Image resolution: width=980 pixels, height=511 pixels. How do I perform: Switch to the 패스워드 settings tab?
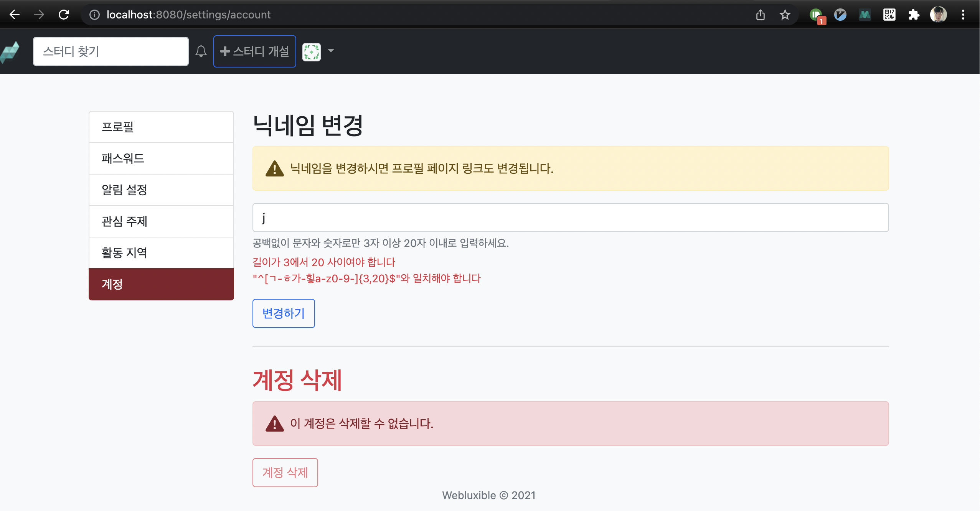tap(161, 158)
